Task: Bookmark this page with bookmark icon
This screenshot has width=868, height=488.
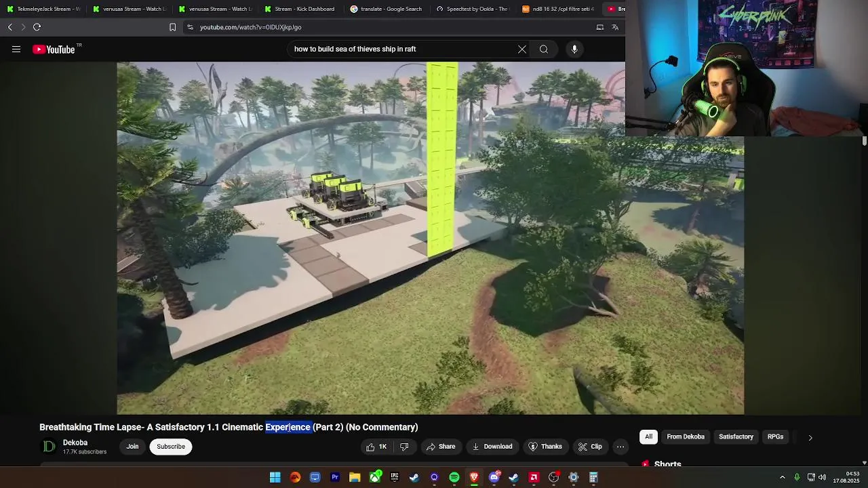Action: [x=172, y=27]
